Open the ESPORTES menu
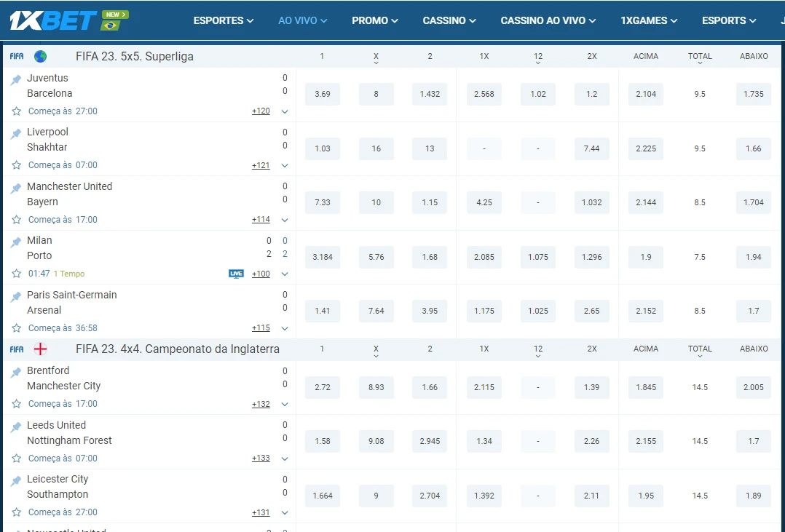Viewport: 785px width, 532px height. click(x=223, y=20)
